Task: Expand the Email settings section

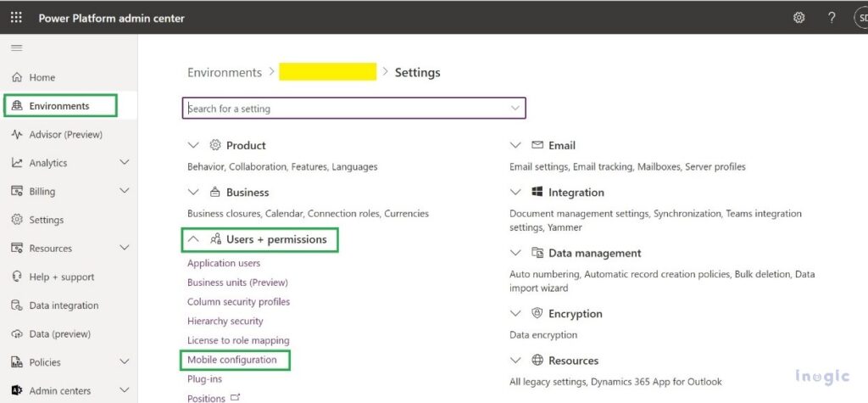Action: (x=515, y=146)
